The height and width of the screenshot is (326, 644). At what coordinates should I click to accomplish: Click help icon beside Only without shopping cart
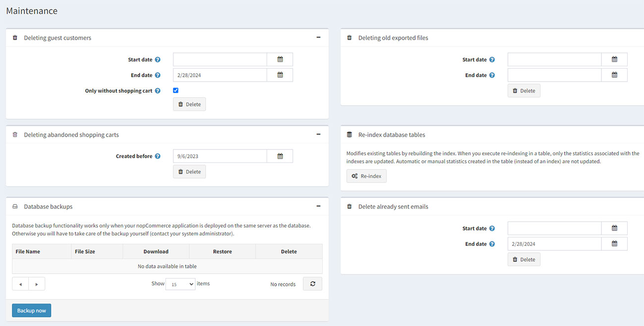pyautogui.click(x=158, y=91)
